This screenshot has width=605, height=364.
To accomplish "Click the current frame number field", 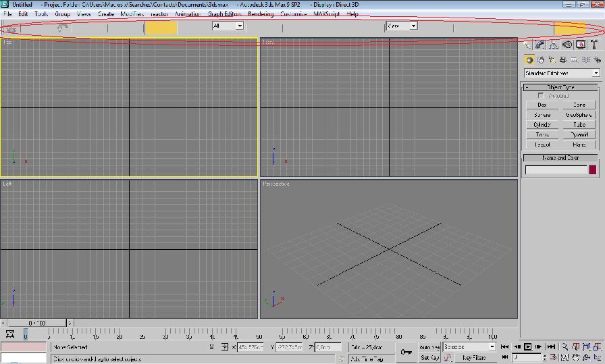I will tap(527, 357).
